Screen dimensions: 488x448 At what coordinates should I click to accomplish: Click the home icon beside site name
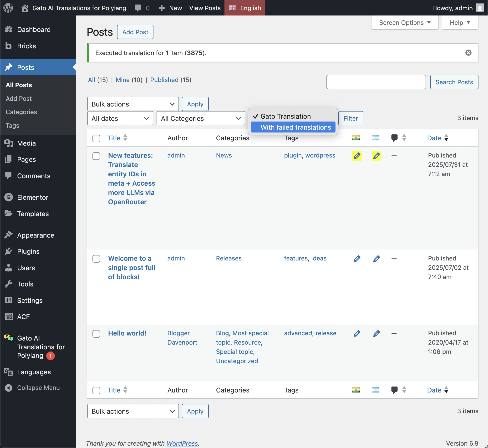pos(25,8)
